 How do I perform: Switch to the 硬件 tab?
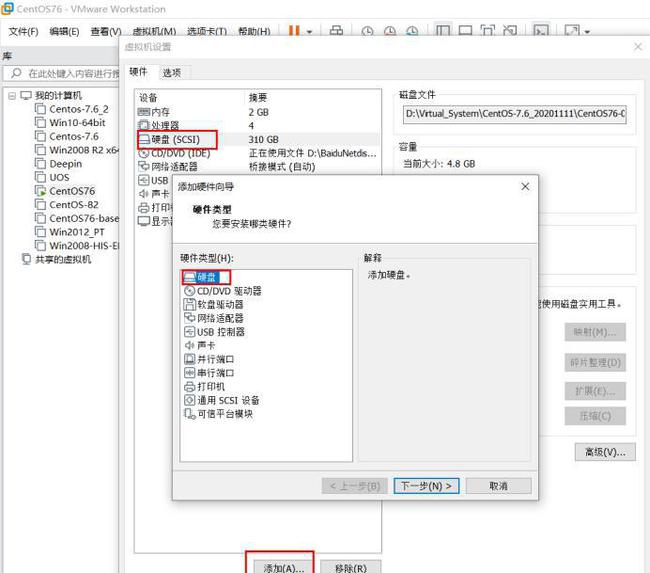coord(138,72)
